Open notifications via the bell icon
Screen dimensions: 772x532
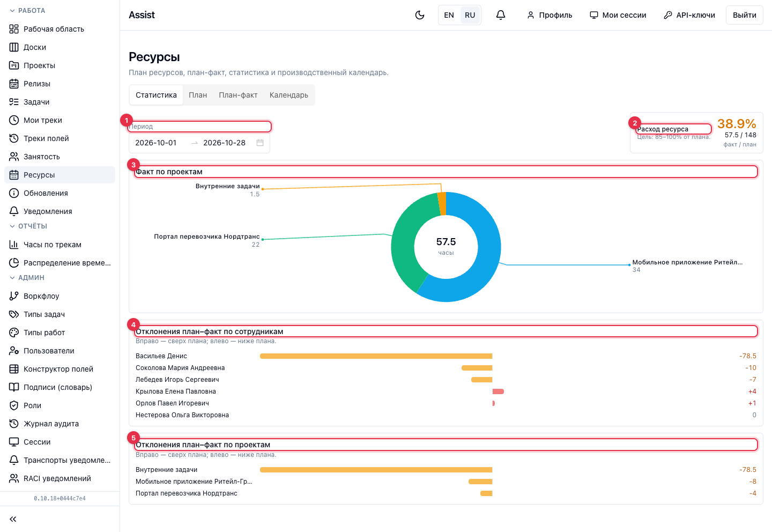coord(501,15)
